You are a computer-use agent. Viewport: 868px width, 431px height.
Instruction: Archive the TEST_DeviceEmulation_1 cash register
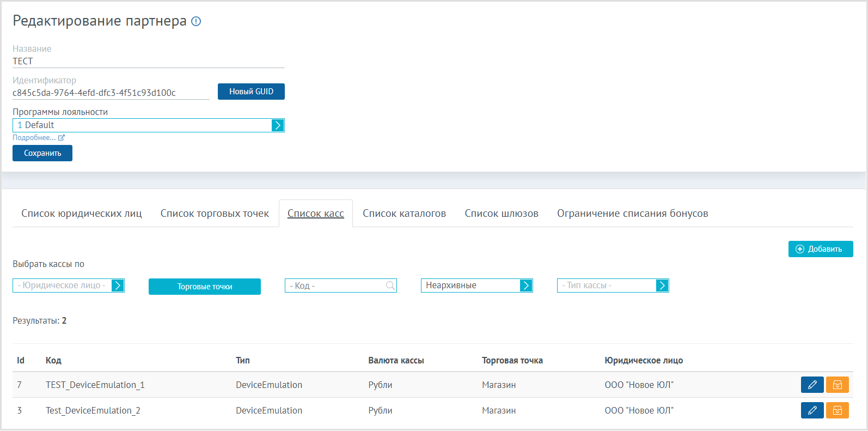click(838, 385)
